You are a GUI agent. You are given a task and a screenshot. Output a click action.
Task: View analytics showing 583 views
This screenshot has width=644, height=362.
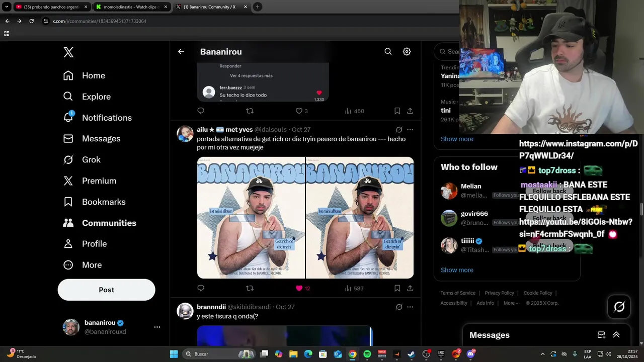[x=354, y=288]
